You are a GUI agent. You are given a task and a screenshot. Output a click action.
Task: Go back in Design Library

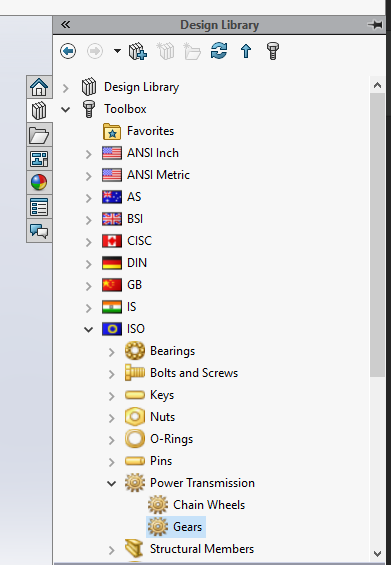click(x=68, y=51)
